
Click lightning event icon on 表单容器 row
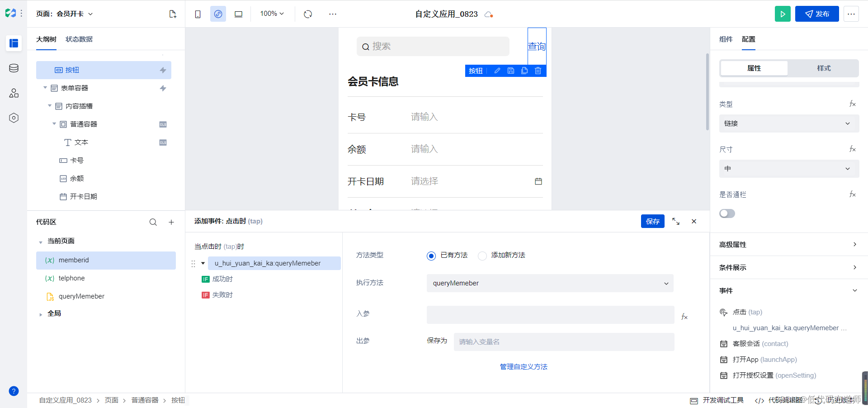pyautogui.click(x=163, y=88)
